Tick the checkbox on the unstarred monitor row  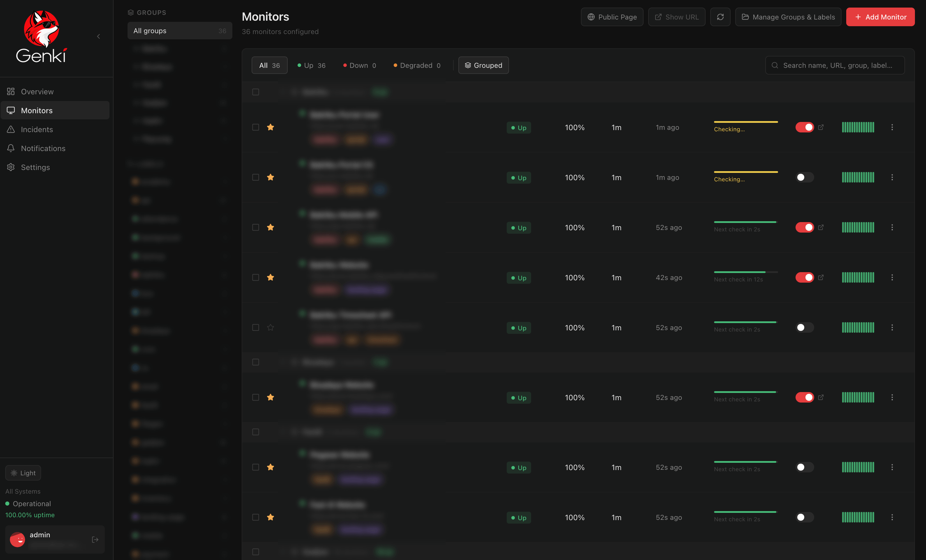pos(256,327)
